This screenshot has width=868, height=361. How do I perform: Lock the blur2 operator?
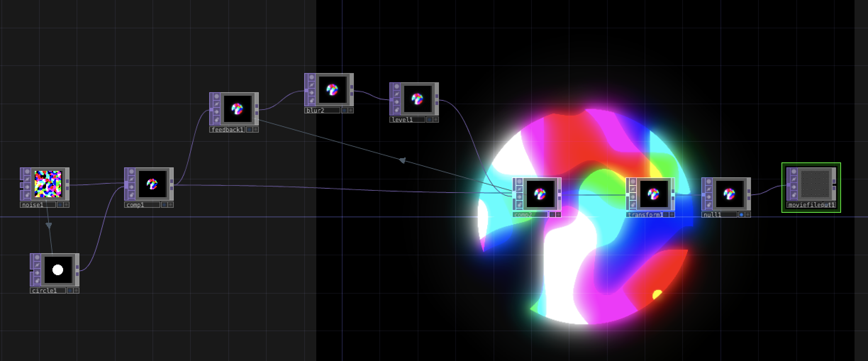tap(312, 101)
